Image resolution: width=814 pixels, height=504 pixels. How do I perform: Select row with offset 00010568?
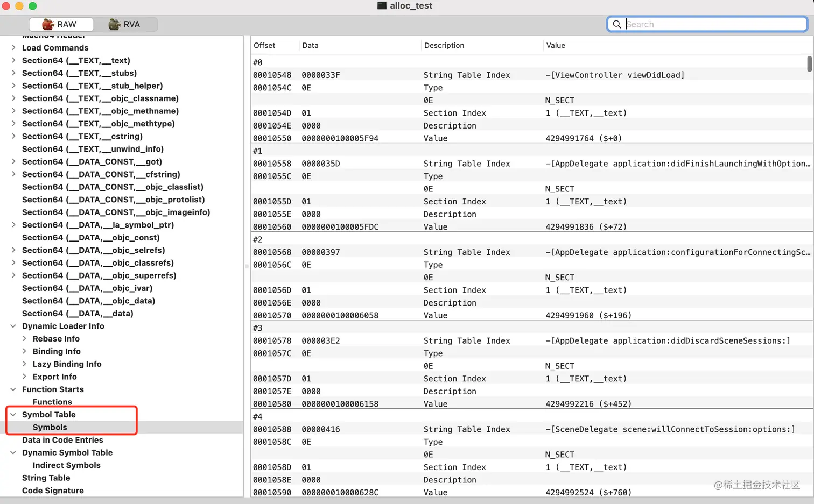click(x=532, y=252)
